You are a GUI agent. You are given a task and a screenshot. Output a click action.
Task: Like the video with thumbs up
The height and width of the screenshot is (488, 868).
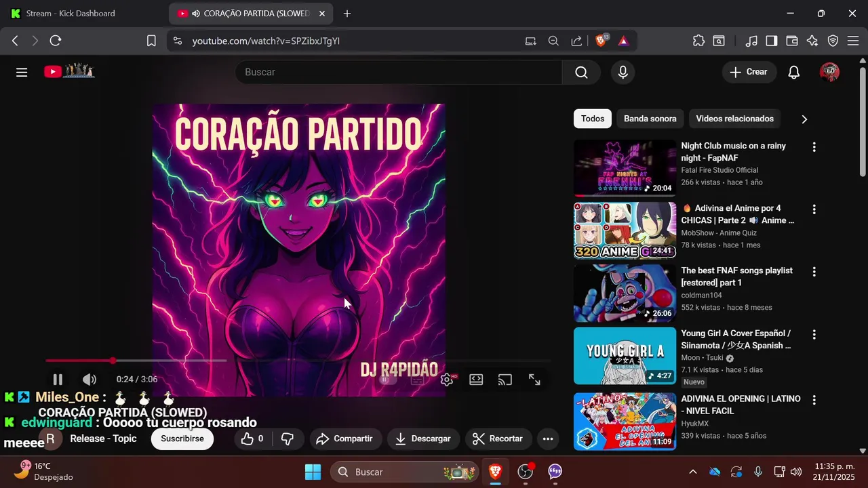click(x=253, y=439)
